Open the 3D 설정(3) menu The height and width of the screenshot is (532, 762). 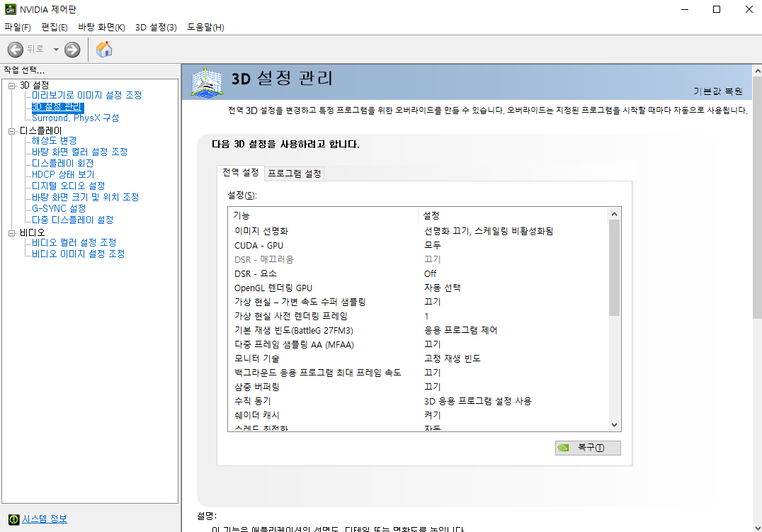[156, 27]
